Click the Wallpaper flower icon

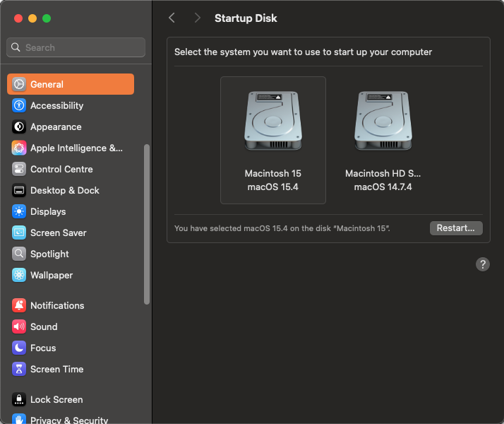pos(19,276)
